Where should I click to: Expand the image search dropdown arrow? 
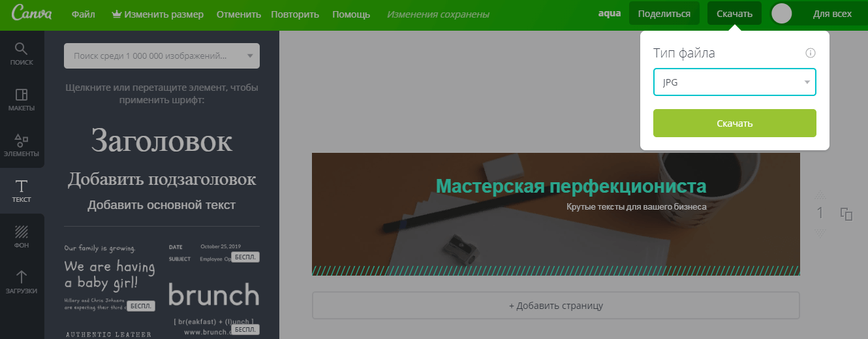(249, 56)
